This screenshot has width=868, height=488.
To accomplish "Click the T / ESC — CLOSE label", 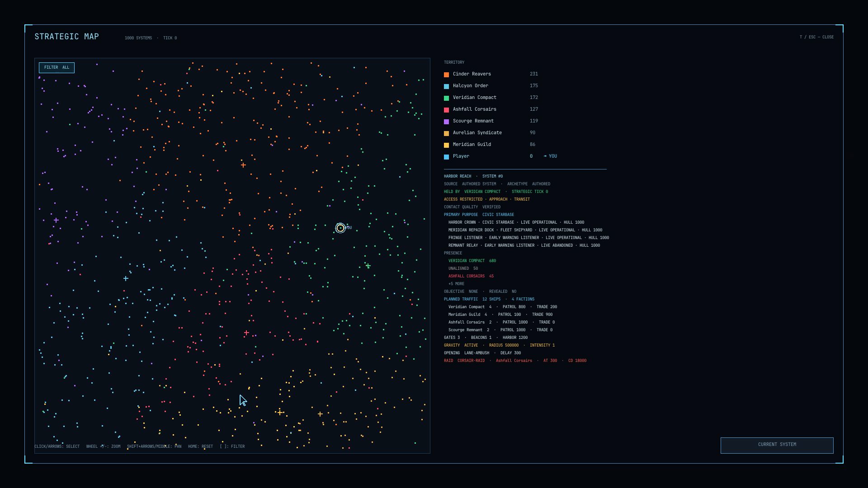I will pyautogui.click(x=816, y=37).
